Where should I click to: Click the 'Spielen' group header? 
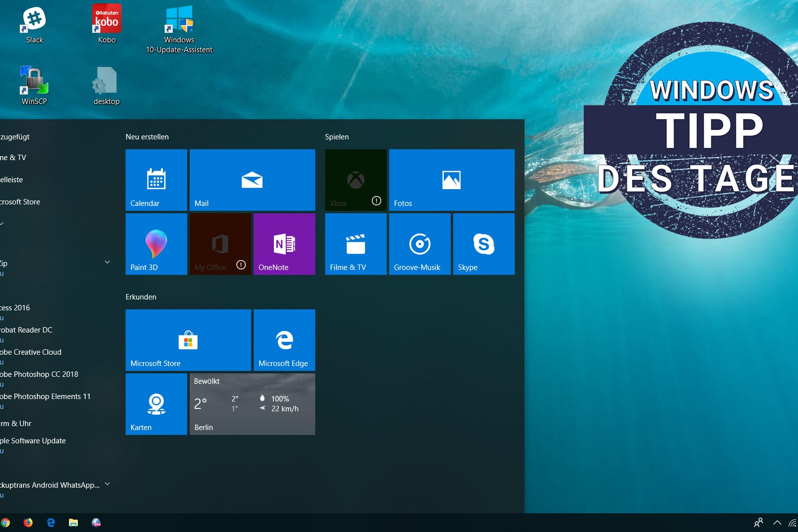point(337,137)
